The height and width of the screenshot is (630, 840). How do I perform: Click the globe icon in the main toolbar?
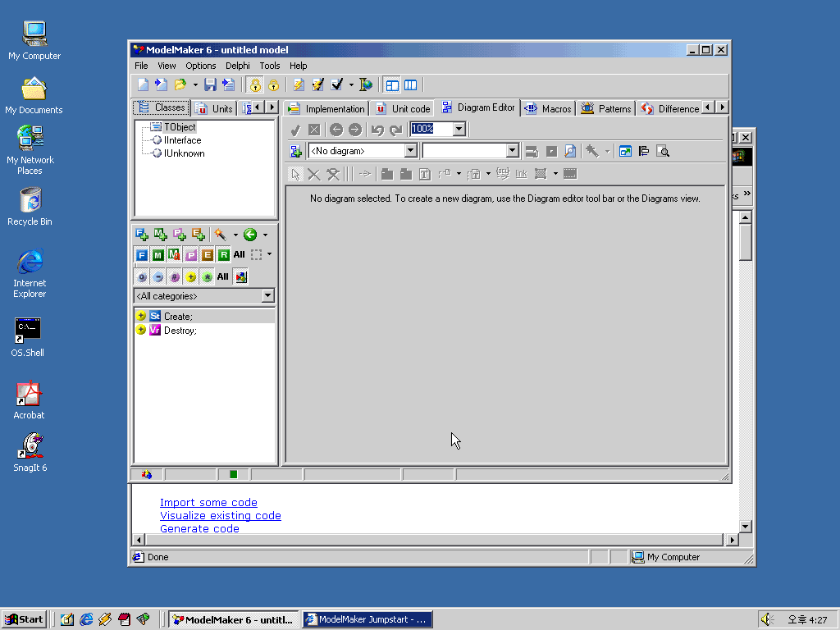coord(366,84)
